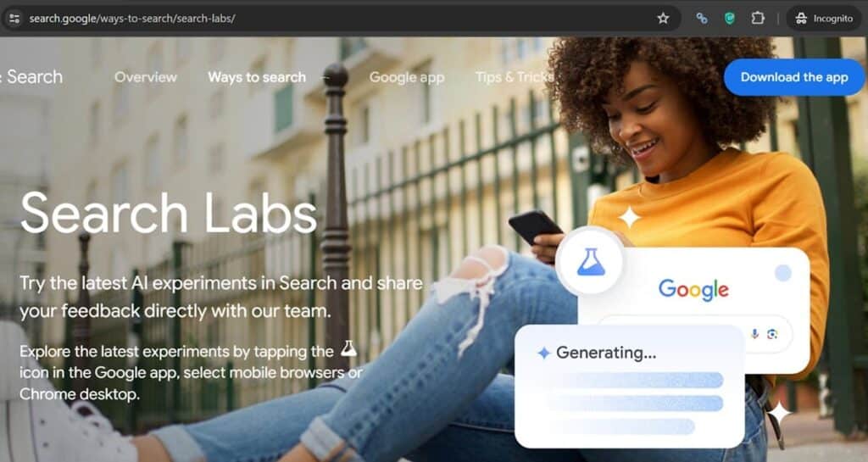This screenshot has height=462, width=868.
Task: Open site information icon in address bar
Action: (14, 19)
